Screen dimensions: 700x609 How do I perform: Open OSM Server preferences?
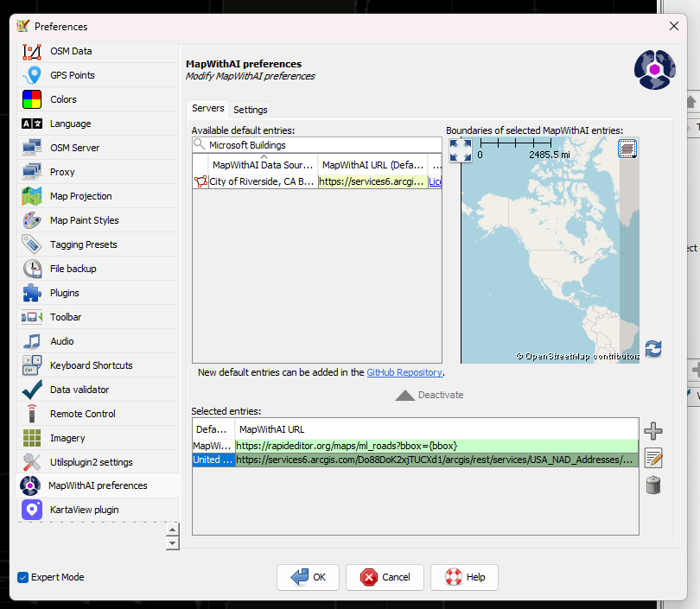tap(98, 148)
